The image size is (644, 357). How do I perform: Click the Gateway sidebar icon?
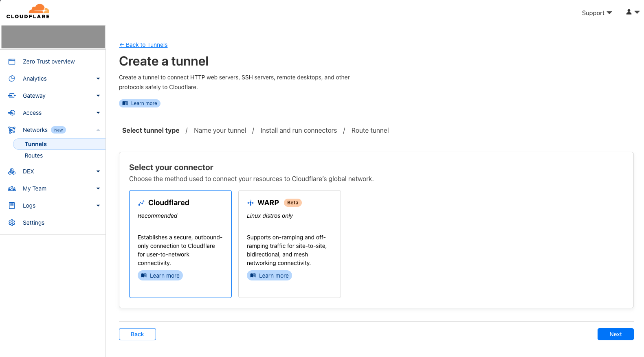pos(12,96)
